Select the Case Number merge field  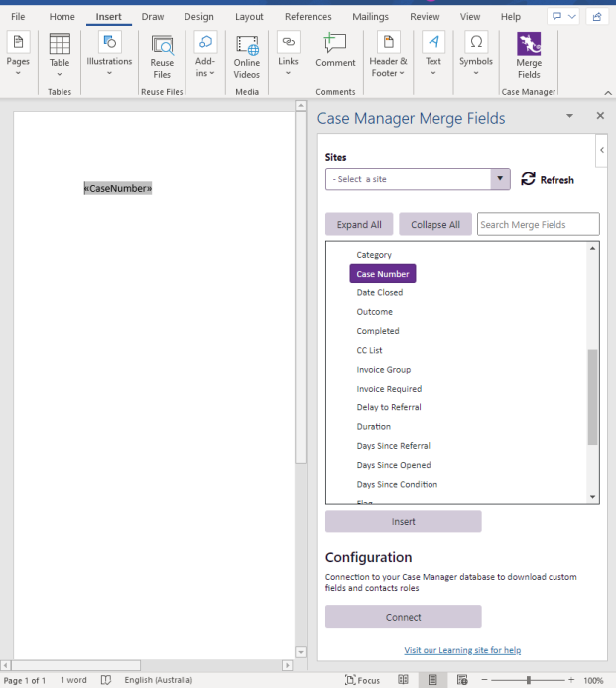click(383, 274)
